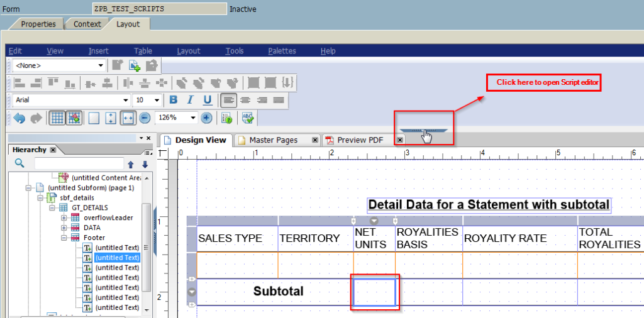This screenshot has height=318, width=644.
Task: Open the Edit menu
Action: pos(15,51)
